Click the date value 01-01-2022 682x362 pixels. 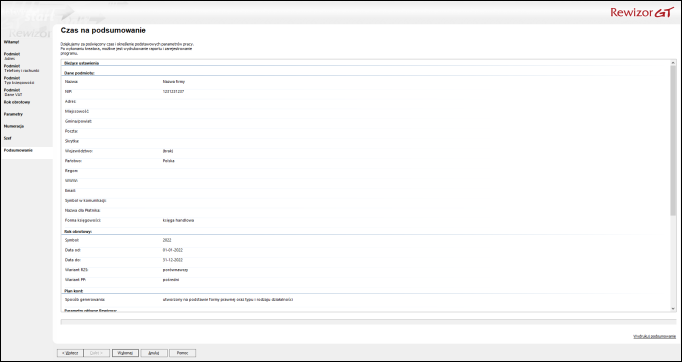[173, 250]
